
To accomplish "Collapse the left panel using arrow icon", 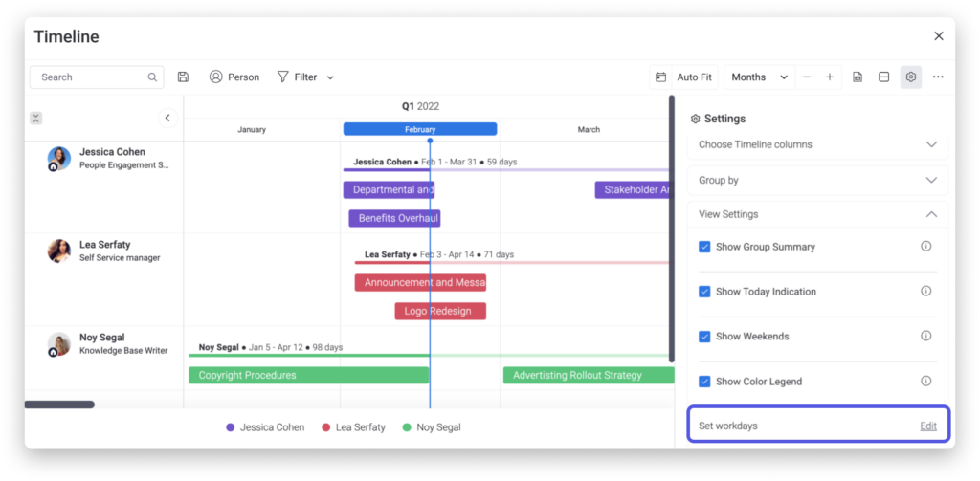I will (x=167, y=118).
